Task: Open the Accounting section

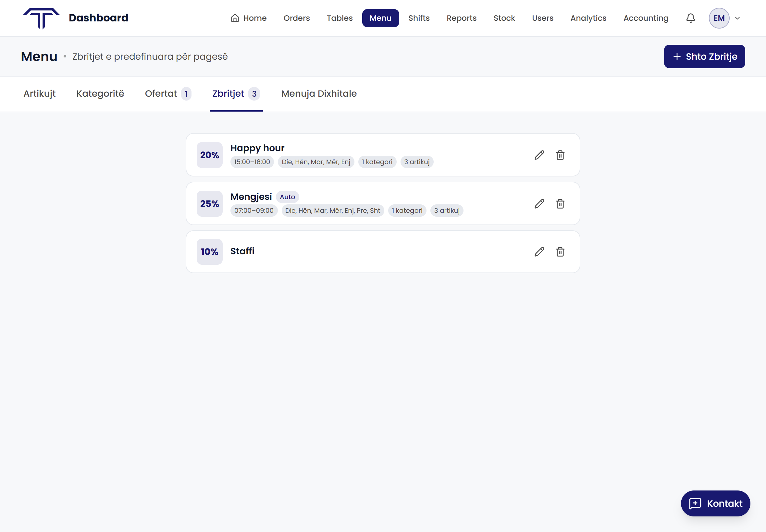Action: pyautogui.click(x=646, y=18)
